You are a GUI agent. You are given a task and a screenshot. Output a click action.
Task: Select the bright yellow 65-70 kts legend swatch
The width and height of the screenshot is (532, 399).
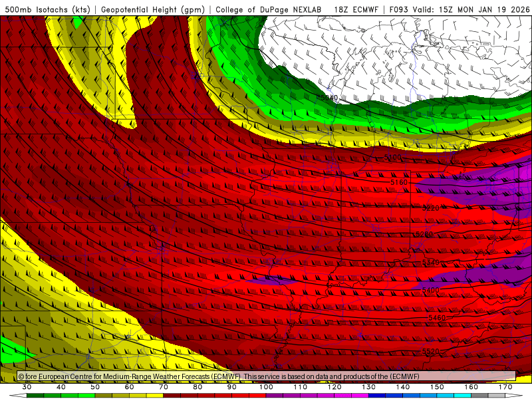(x=155, y=396)
